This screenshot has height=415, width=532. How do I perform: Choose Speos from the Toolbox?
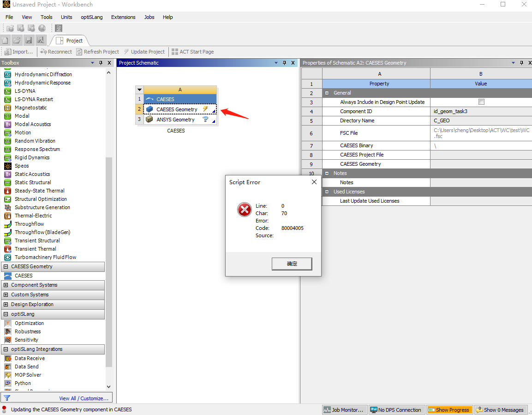pyautogui.click(x=22, y=166)
